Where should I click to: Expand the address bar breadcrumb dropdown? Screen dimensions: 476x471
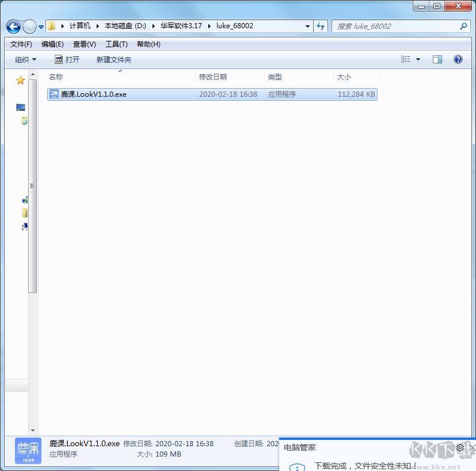[307, 26]
